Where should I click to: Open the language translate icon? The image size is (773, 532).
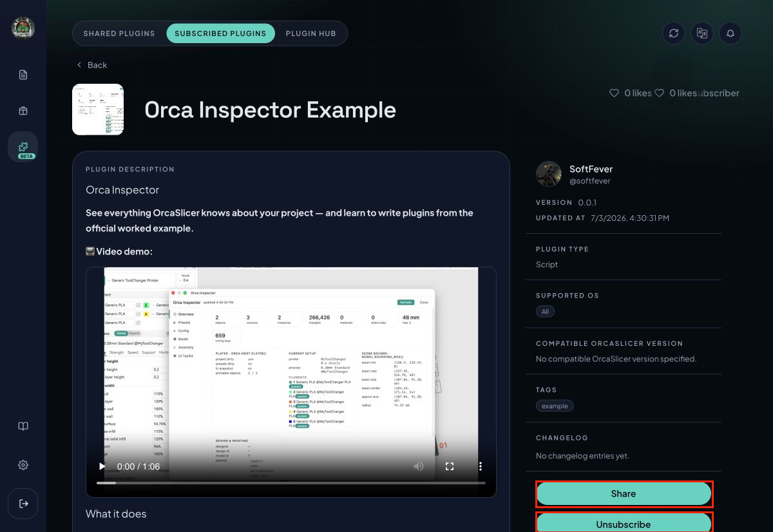[702, 33]
